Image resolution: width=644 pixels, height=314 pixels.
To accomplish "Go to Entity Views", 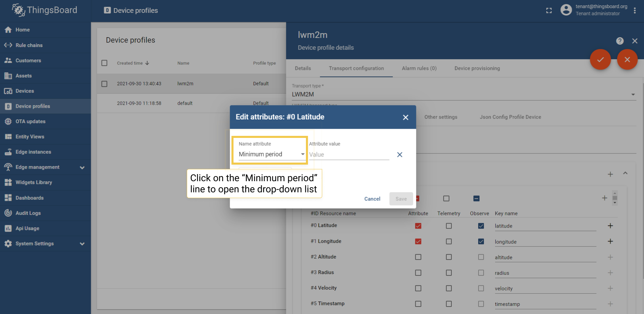I will (x=45, y=137).
